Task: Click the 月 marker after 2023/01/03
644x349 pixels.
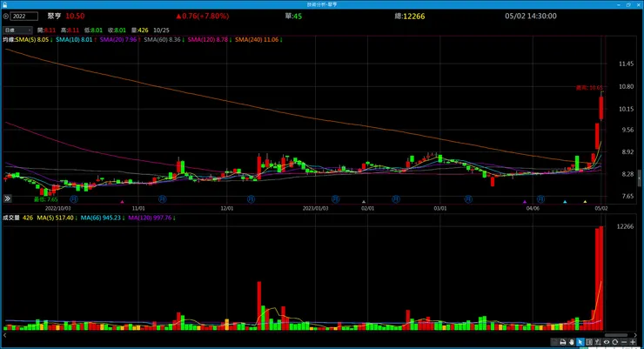Action: (x=336, y=199)
